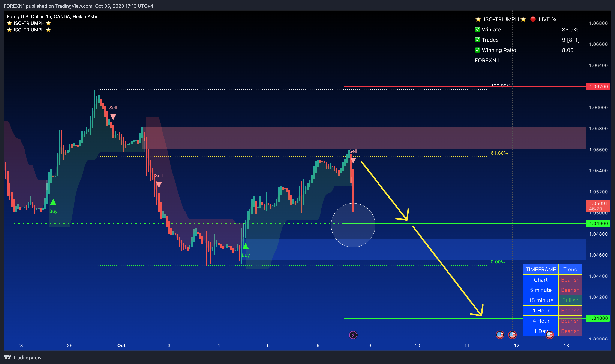The image size is (615, 364).
Task: Select the red 1.06200 price label
Action: pos(598,87)
